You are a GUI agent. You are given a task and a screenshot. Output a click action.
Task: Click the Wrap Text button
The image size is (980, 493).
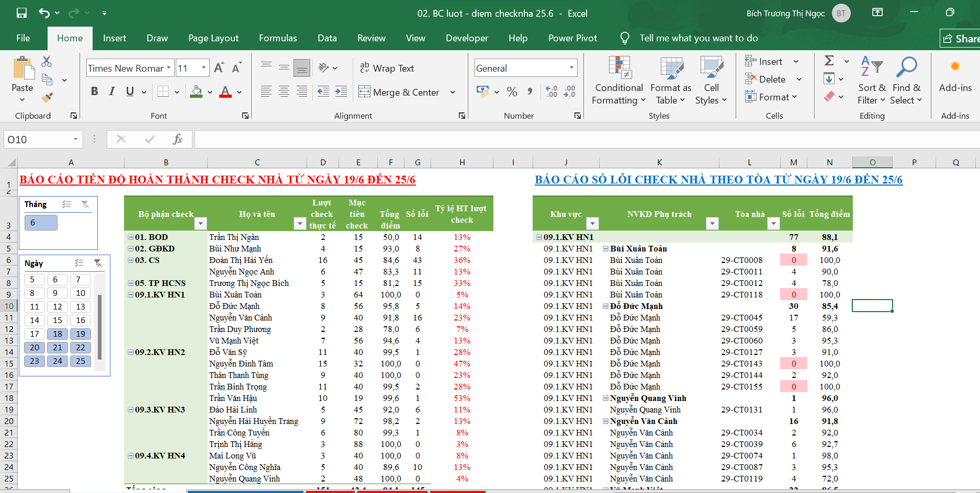click(387, 68)
